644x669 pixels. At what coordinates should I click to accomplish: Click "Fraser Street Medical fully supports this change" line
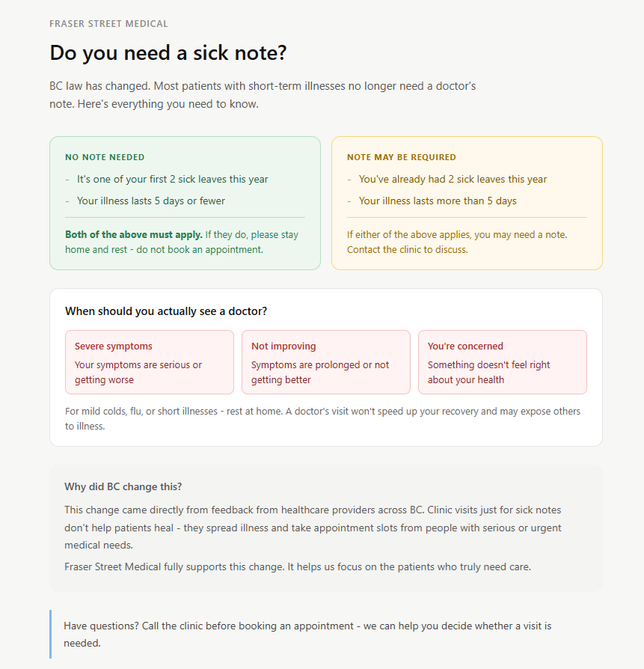click(298, 566)
